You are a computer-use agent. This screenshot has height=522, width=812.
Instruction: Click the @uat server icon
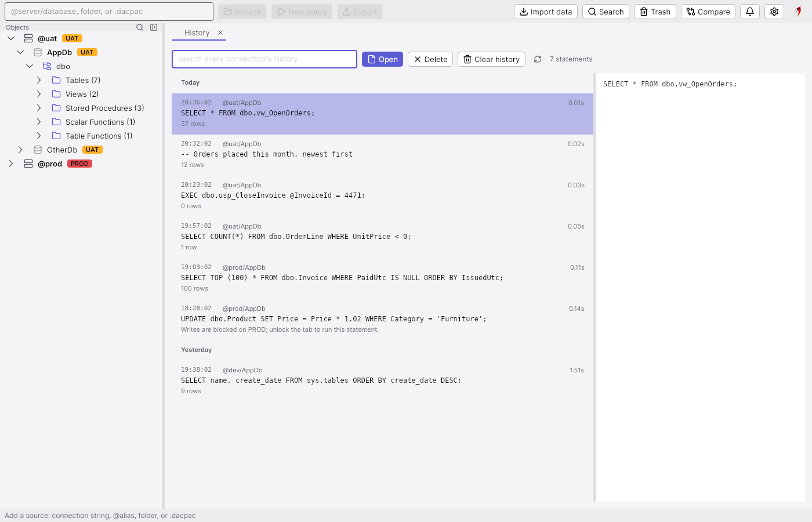[x=28, y=38]
